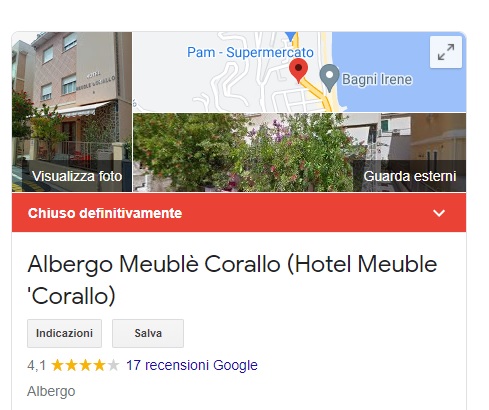Screen dimensions: 489x410
Task: Click the Albergo category label
Action: tap(51, 391)
